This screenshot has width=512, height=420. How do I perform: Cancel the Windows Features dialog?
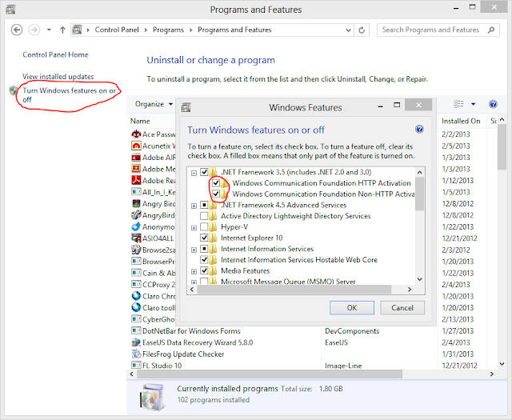tap(402, 308)
